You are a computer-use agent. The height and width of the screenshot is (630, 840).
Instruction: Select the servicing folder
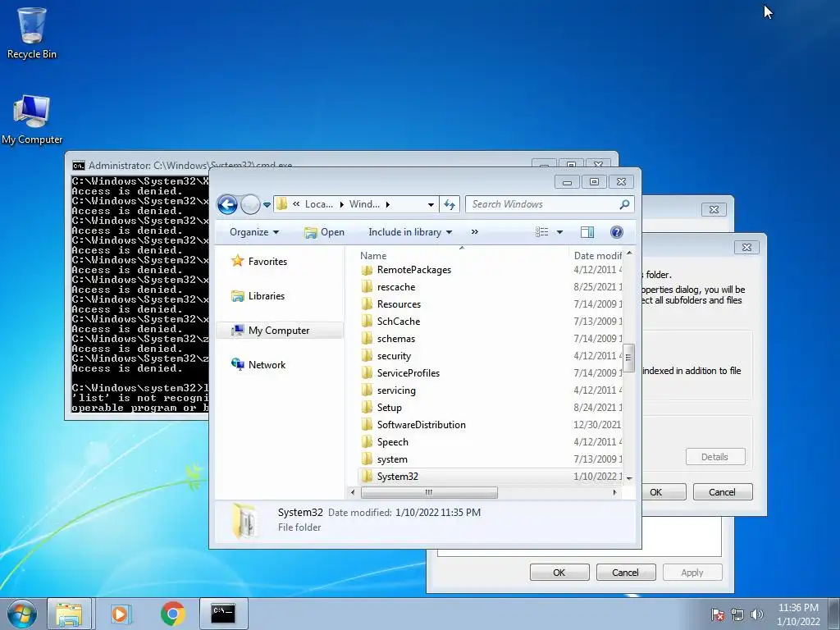(x=396, y=390)
